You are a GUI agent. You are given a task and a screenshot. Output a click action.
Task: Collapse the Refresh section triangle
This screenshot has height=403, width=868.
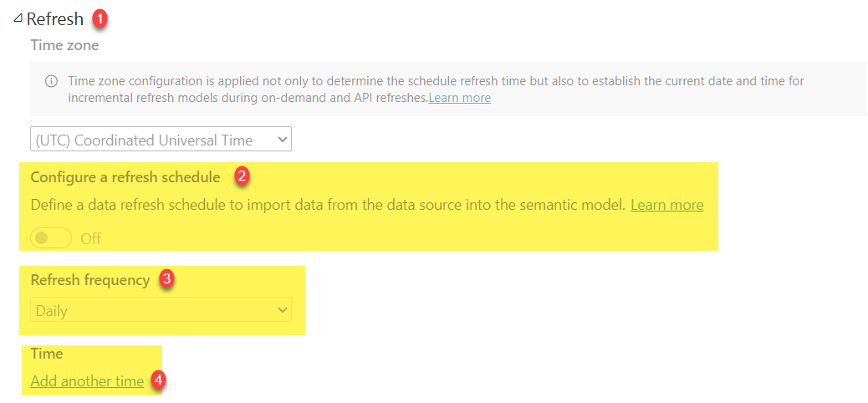coord(18,18)
